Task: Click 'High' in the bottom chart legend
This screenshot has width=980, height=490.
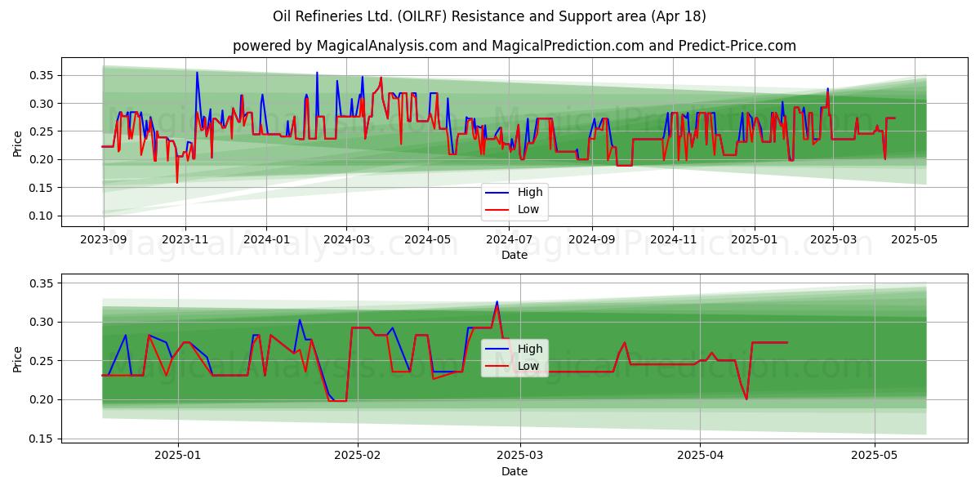Action: [530, 349]
